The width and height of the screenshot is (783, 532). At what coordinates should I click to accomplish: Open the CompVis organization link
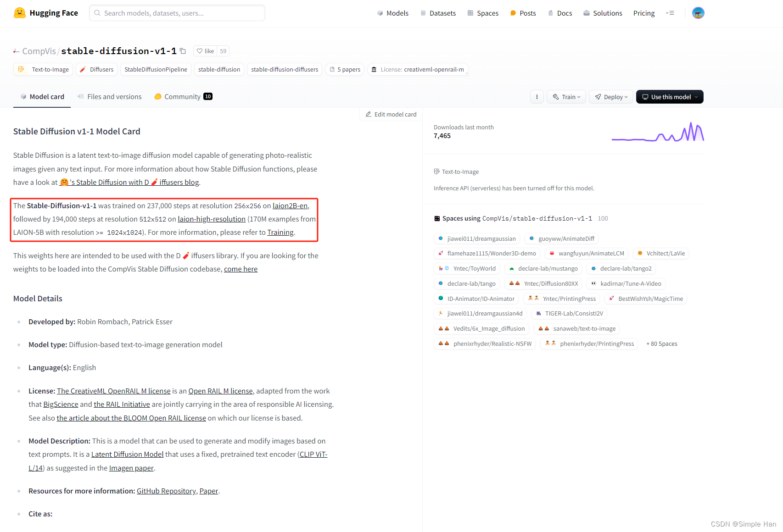pos(39,51)
